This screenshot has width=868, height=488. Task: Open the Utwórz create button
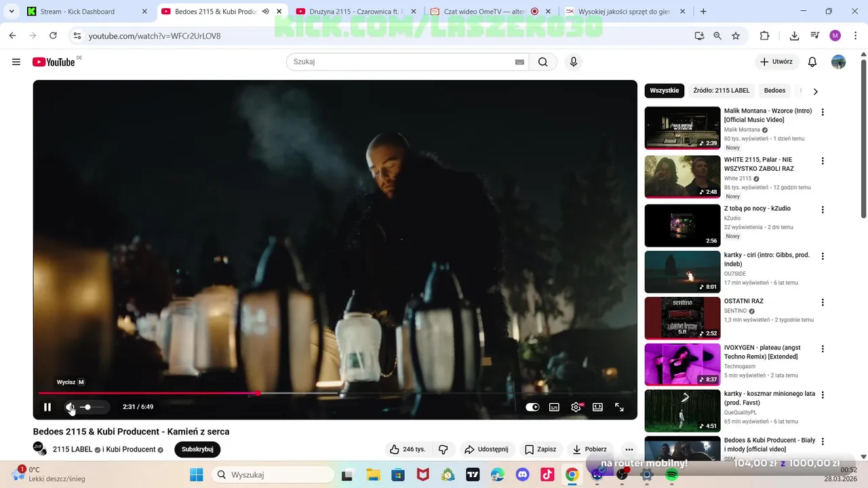776,62
